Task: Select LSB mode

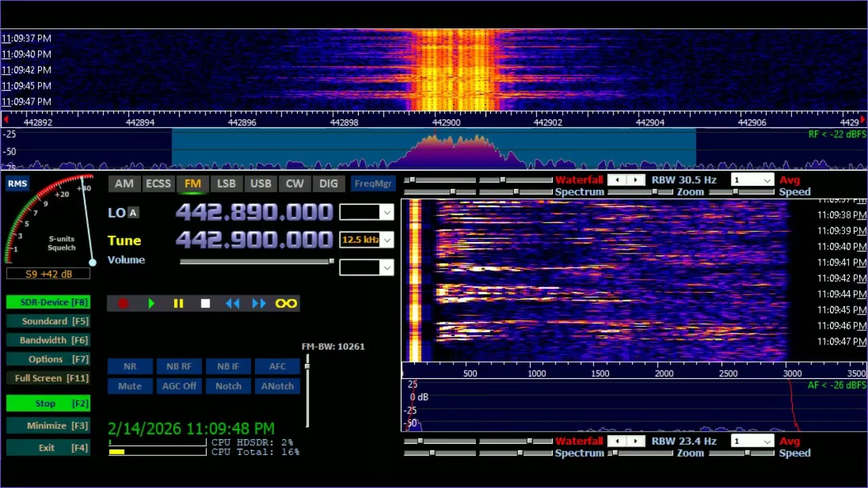Action: click(226, 184)
